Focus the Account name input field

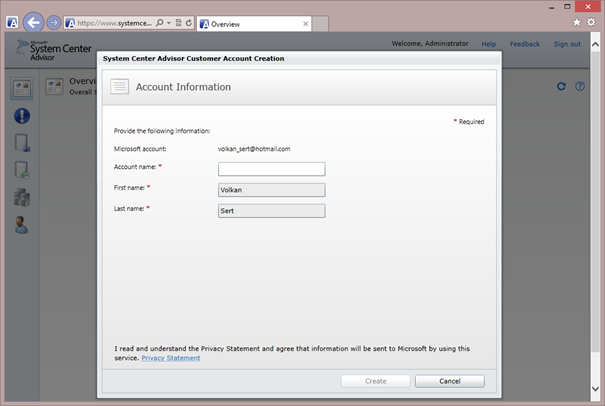(272, 169)
